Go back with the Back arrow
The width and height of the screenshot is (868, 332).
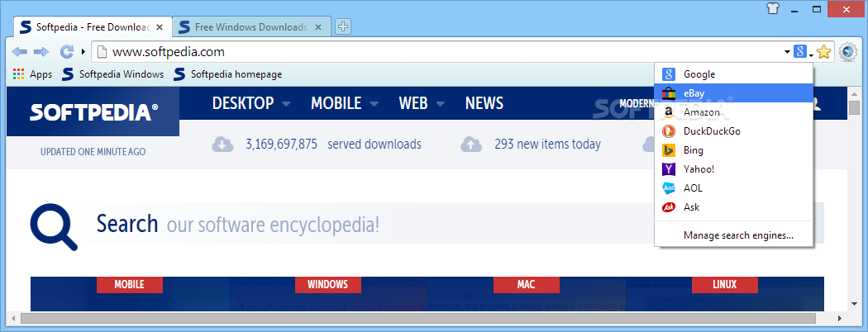(x=19, y=52)
